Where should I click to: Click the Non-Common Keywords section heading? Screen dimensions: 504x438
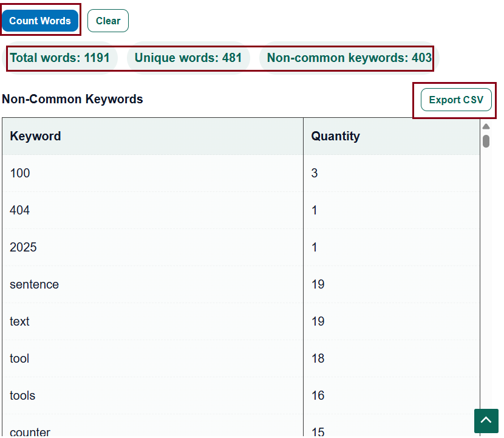72,99
